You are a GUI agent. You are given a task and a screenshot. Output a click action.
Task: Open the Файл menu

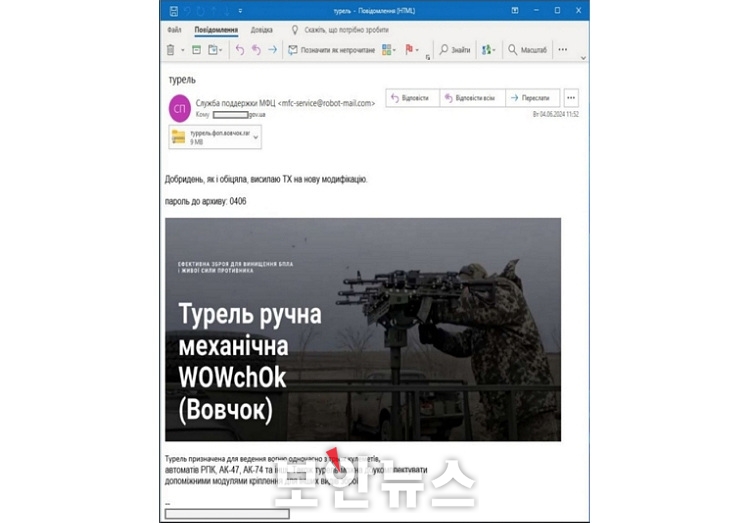pos(174,30)
